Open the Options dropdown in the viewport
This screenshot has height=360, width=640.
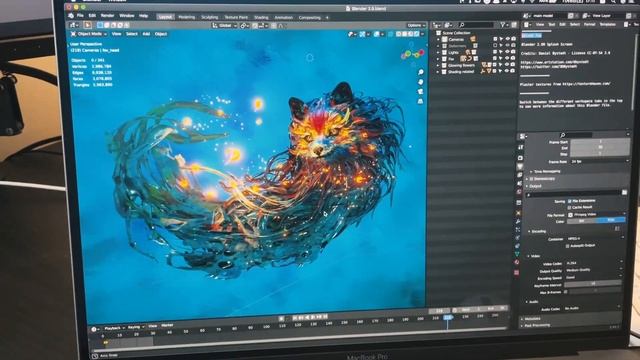(x=416, y=25)
